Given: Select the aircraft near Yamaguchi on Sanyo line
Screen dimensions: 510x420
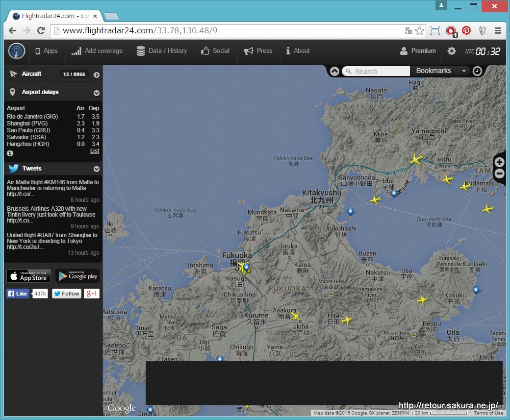Looking at the screenshot, I should (416, 159).
